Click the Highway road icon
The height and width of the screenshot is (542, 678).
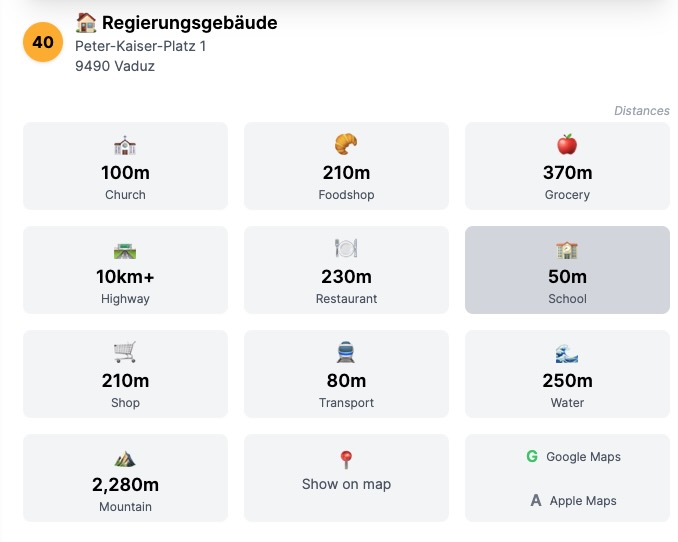pos(125,251)
